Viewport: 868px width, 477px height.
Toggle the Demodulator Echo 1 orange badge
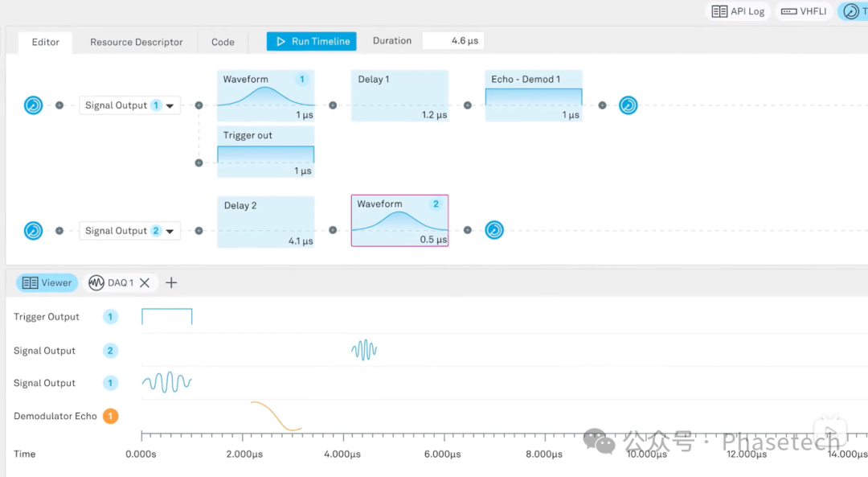point(110,417)
